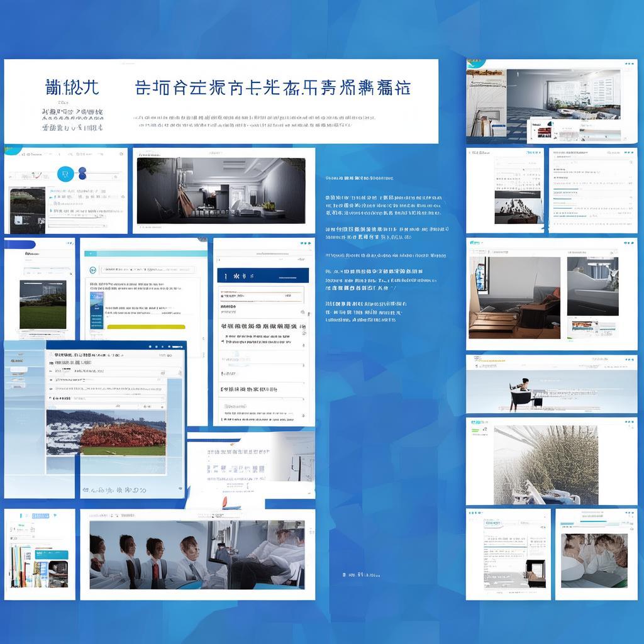Click the large blue heading in the top banner
This screenshot has width=644, height=644.
click(272, 87)
